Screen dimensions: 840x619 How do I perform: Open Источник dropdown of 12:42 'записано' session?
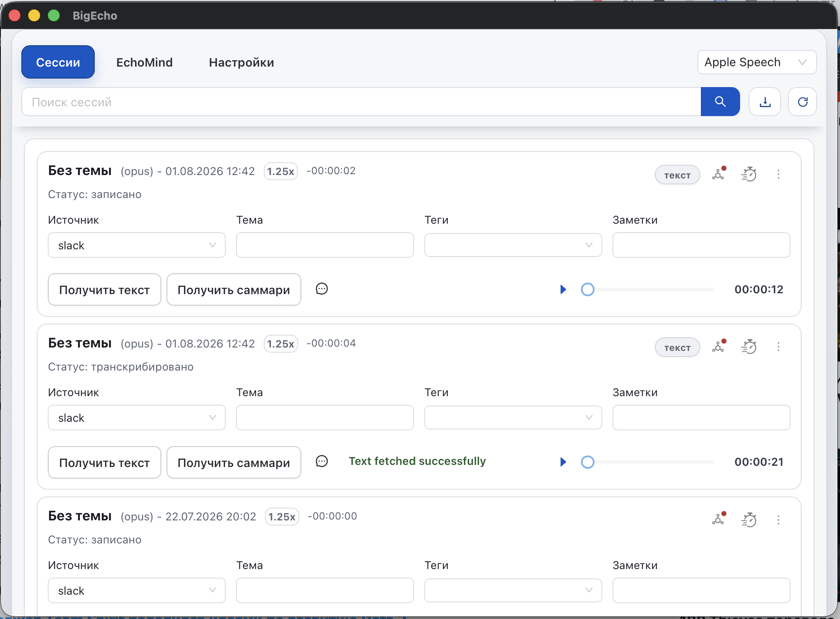(137, 245)
